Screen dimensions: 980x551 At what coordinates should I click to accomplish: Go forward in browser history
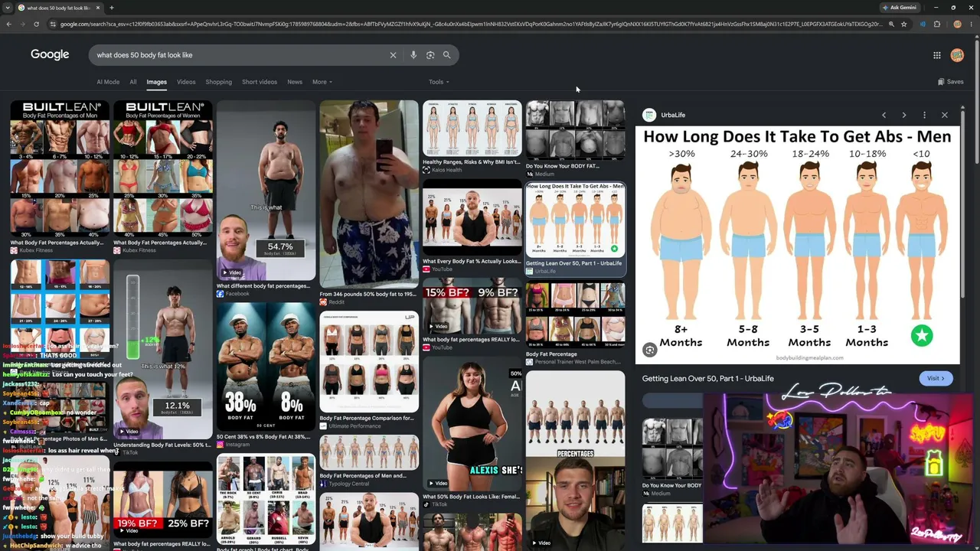click(x=22, y=24)
